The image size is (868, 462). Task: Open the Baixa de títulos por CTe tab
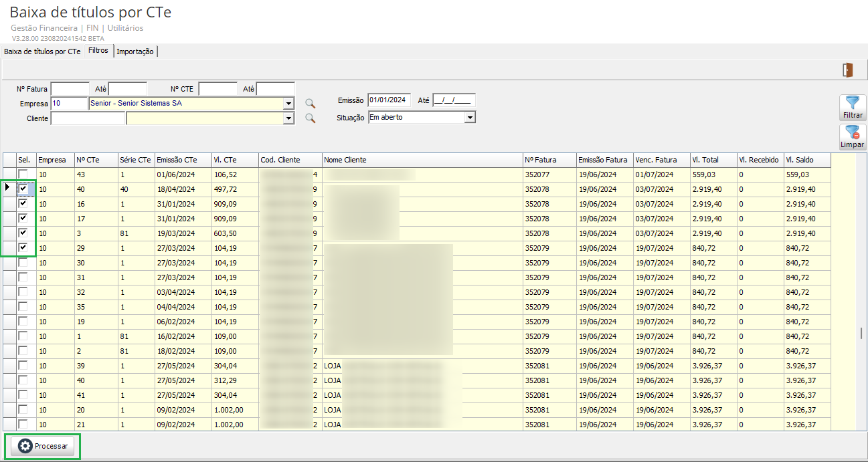click(x=42, y=51)
